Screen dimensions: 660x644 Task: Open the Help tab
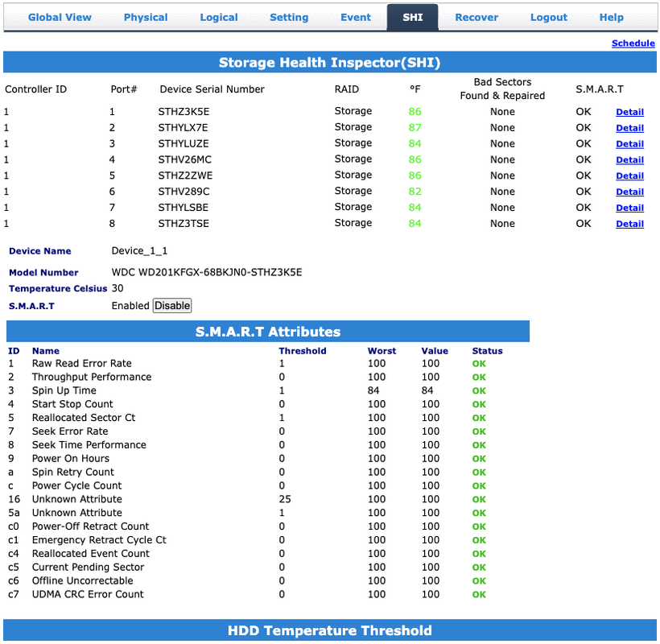tap(611, 17)
